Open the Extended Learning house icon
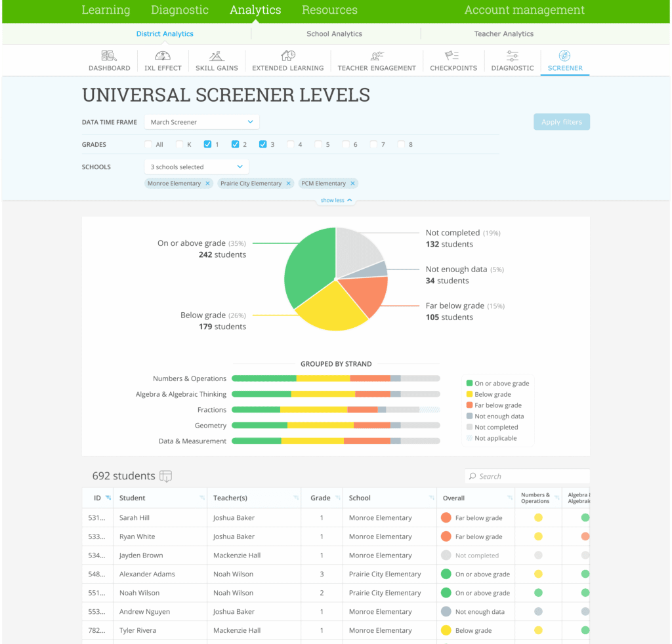 (287, 56)
